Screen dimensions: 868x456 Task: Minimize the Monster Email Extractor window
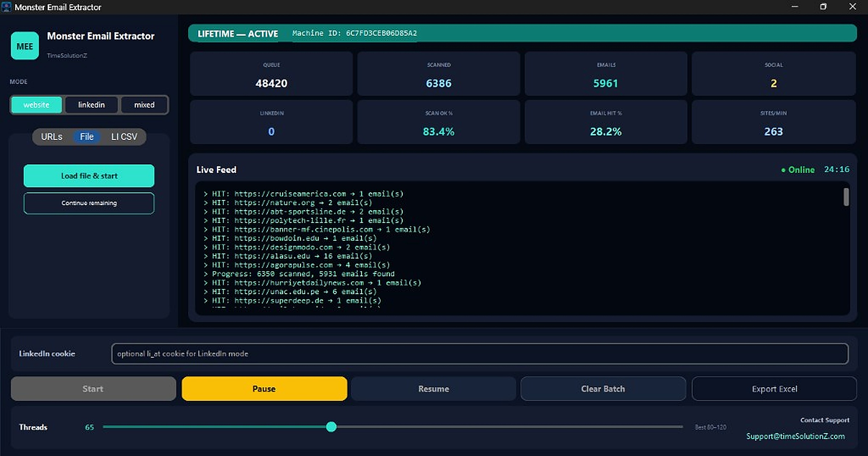point(795,7)
